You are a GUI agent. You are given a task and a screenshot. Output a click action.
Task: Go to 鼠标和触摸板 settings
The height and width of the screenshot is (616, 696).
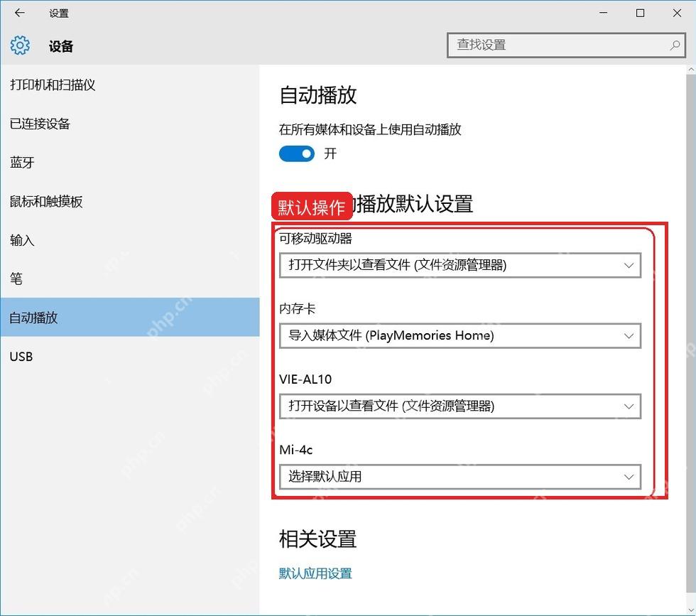point(129,201)
